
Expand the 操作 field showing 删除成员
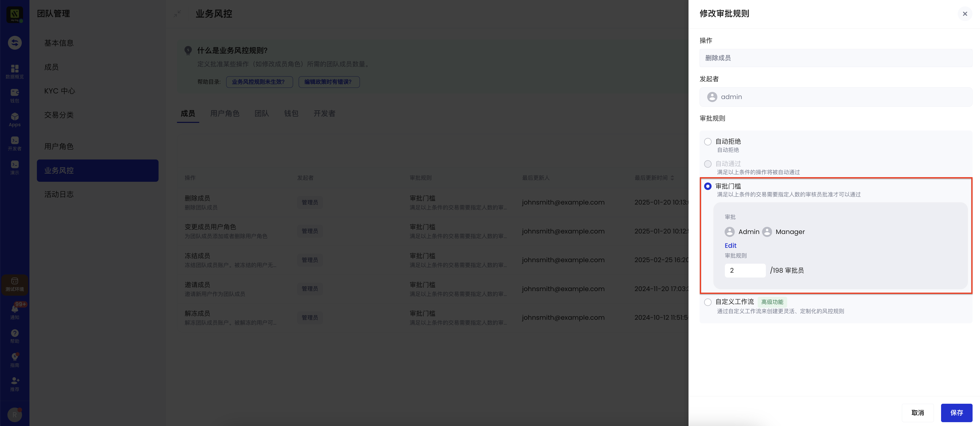(836, 57)
